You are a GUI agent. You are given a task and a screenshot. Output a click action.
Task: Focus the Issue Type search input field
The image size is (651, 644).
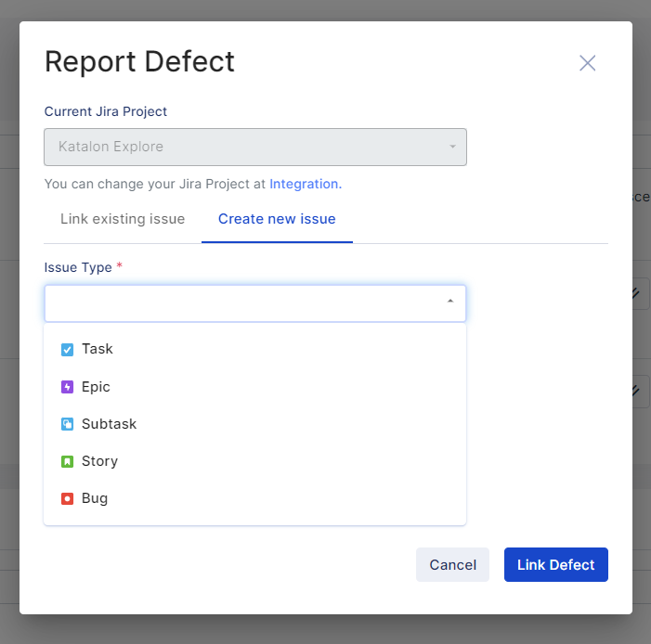tap(241, 303)
